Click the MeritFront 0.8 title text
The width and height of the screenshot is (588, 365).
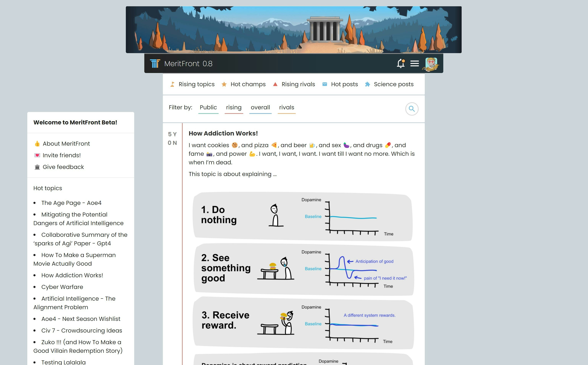[188, 64]
